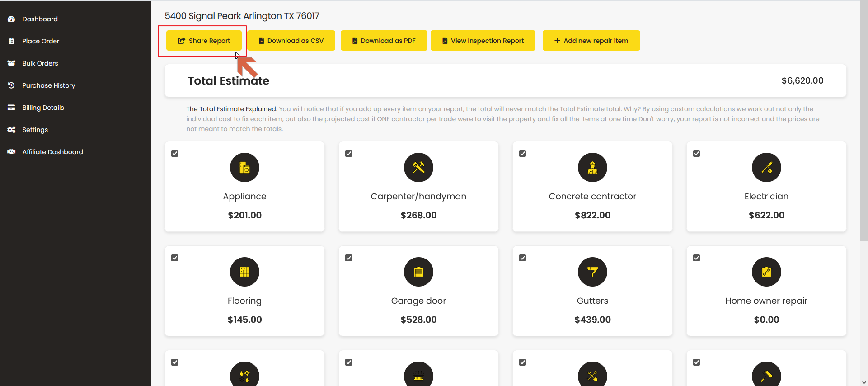Click the Carpenter/handyman tools icon

click(418, 168)
